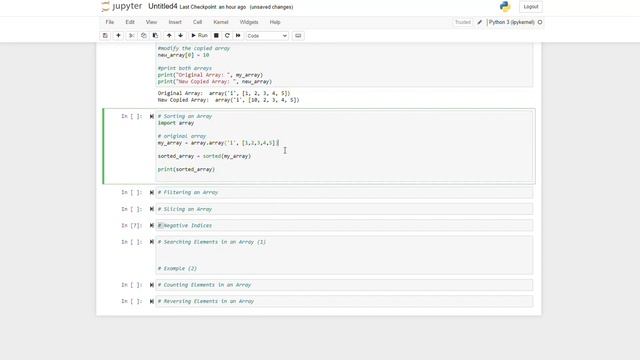The image size is (640, 360).
Task: Run the Reversing Elements cell via its icon
Action: click(x=152, y=301)
